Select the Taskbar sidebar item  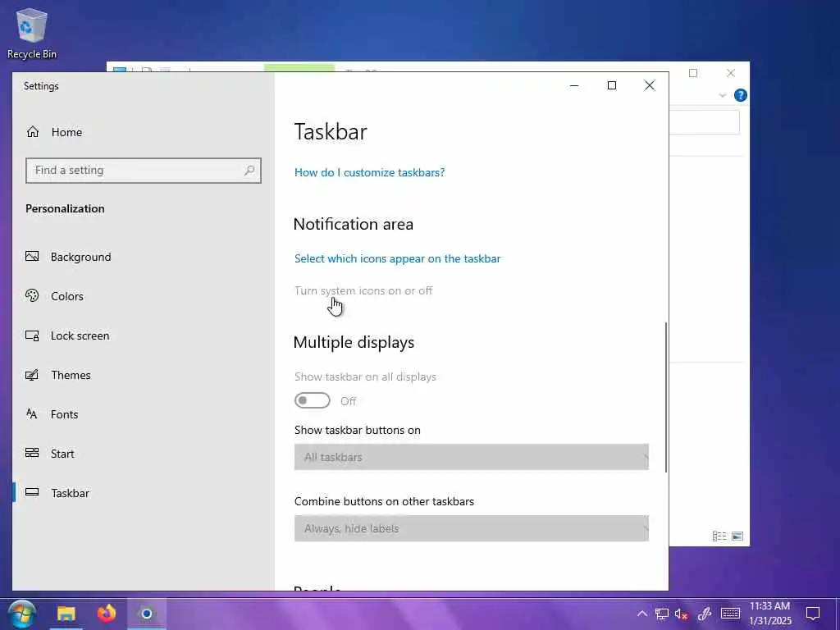pyautogui.click(x=71, y=493)
